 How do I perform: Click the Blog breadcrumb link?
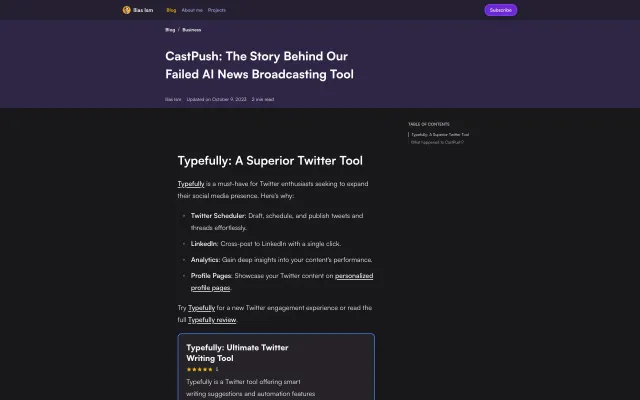coord(170,30)
